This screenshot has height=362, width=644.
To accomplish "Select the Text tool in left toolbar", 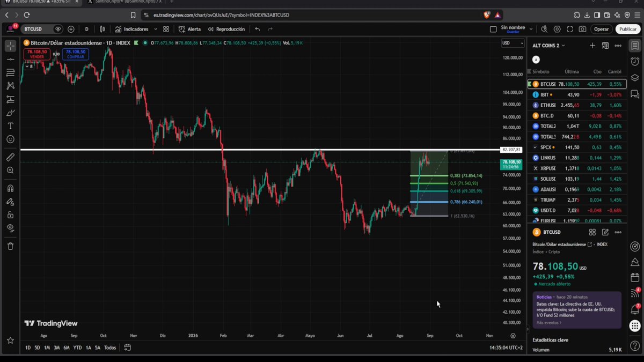I will tap(10, 126).
